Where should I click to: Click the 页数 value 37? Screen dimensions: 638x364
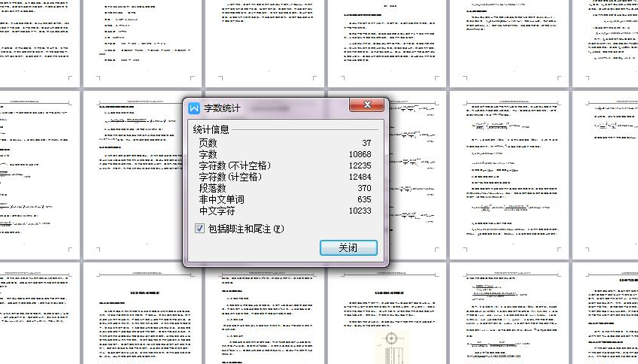pyautogui.click(x=366, y=143)
